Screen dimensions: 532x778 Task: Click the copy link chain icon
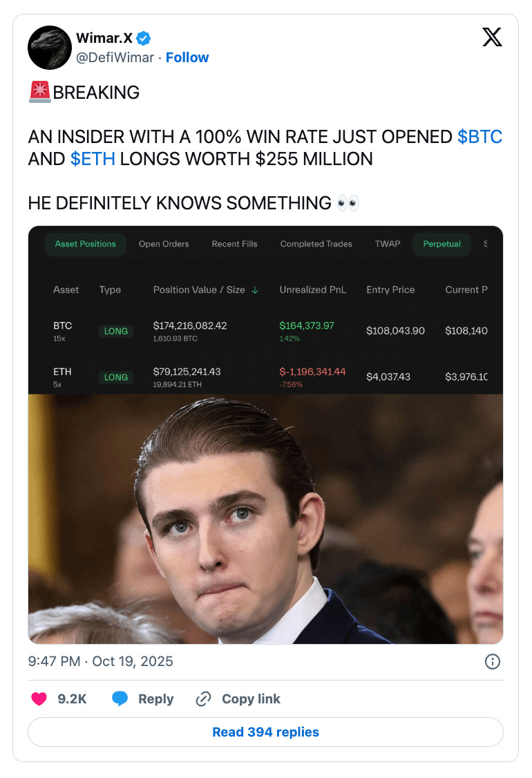tap(203, 699)
